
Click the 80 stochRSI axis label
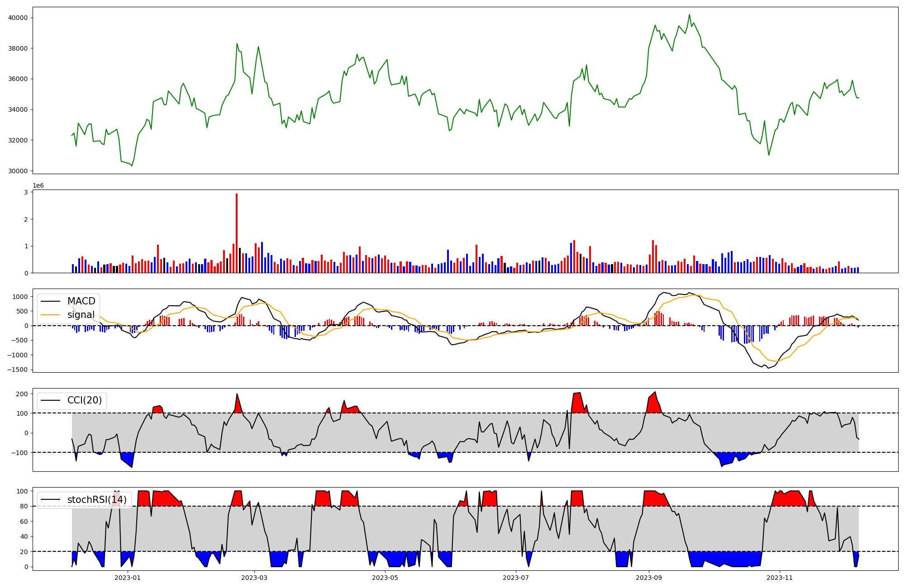point(24,506)
